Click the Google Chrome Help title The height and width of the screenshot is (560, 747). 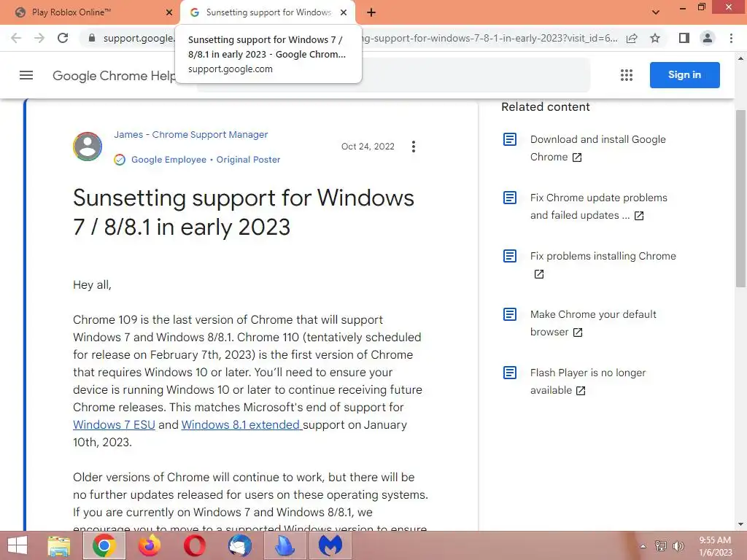[x=114, y=75]
